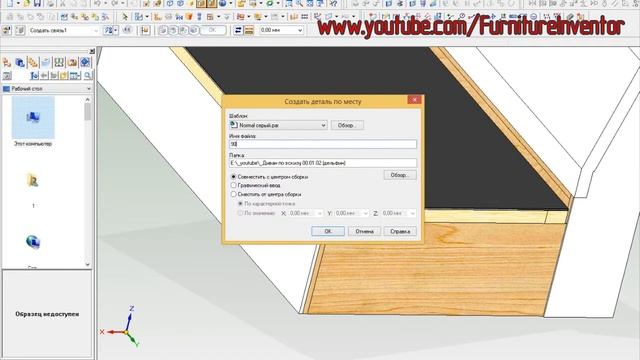This screenshot has width=640, height=360.
Task: Open the 'Рабочий стол' location dropdown
Action: [89, 89]
